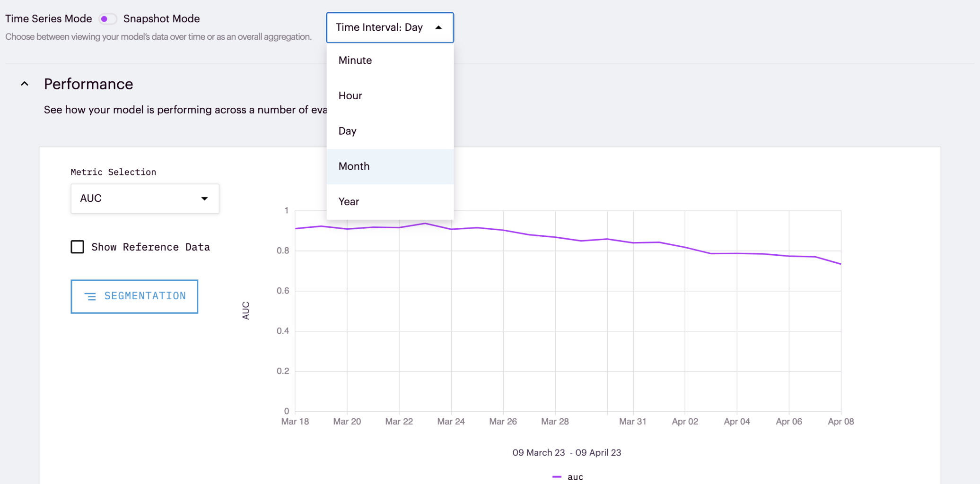Click the Mar 24 axis label
980x484 pixels.
pyautogui.click(x=451, y=422)
